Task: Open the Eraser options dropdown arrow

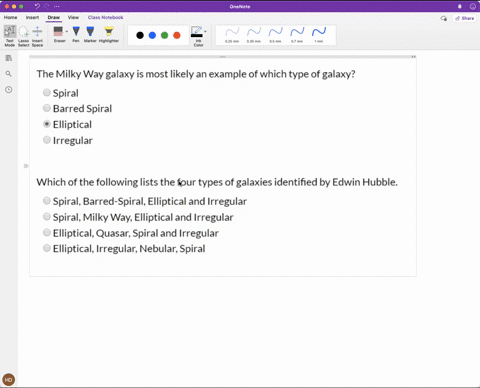Action: pos(67,32)
